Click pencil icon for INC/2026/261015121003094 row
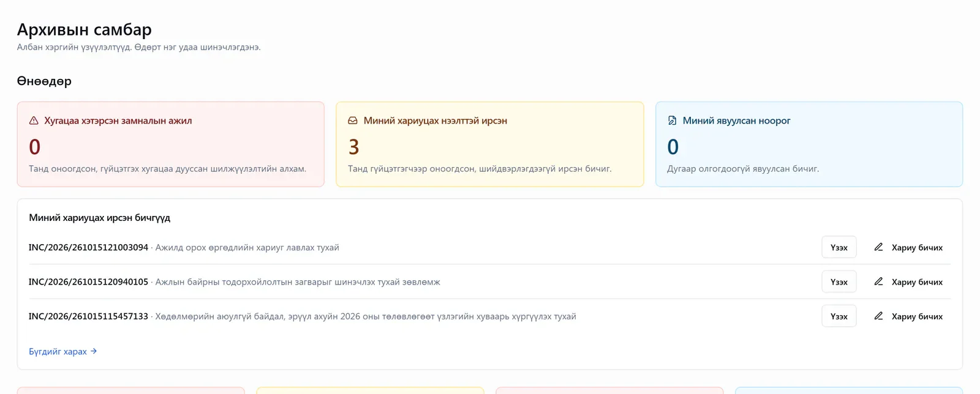980x394 pixels. (x=878, y=247)
